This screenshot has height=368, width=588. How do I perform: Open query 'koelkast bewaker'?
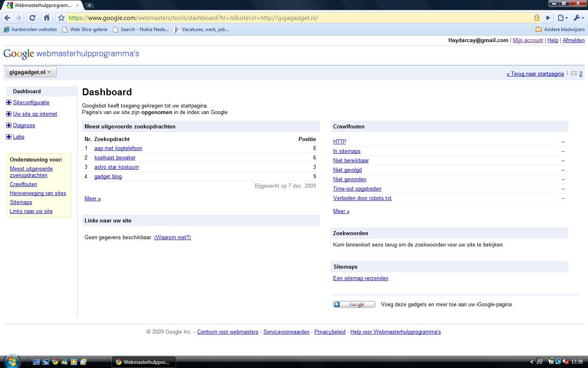(x=115, y=158)
